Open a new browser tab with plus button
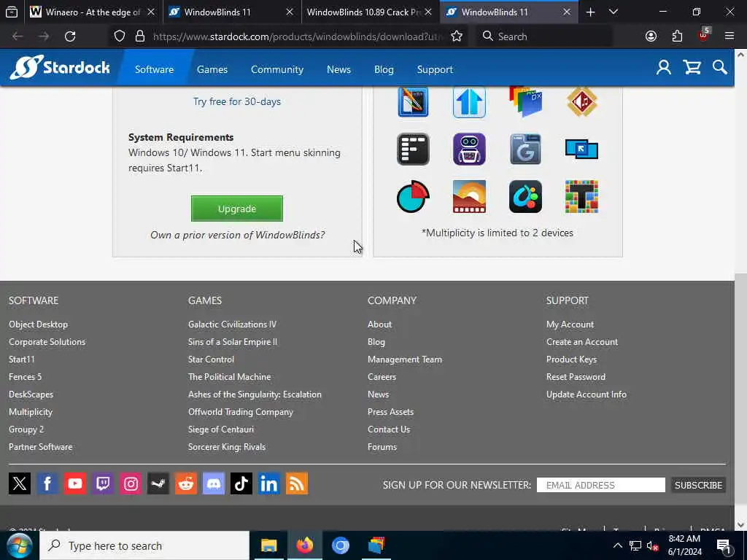The height and width of the screenshot is (560, 747). point(590,12)
